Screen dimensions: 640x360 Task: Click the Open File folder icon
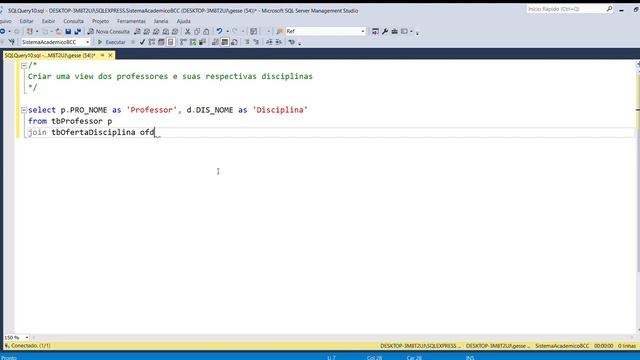(59, 31)
